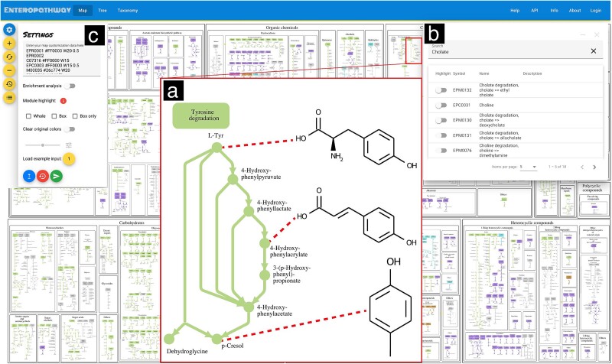
Task: Click the red module highlight info icon
Action: 63,101
